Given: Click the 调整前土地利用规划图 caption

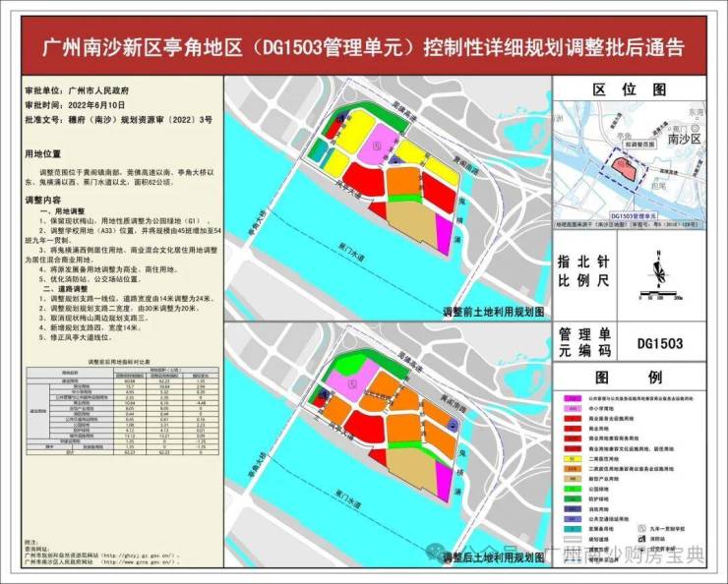Looking at the screenshot, I should [x=493, y=312].
